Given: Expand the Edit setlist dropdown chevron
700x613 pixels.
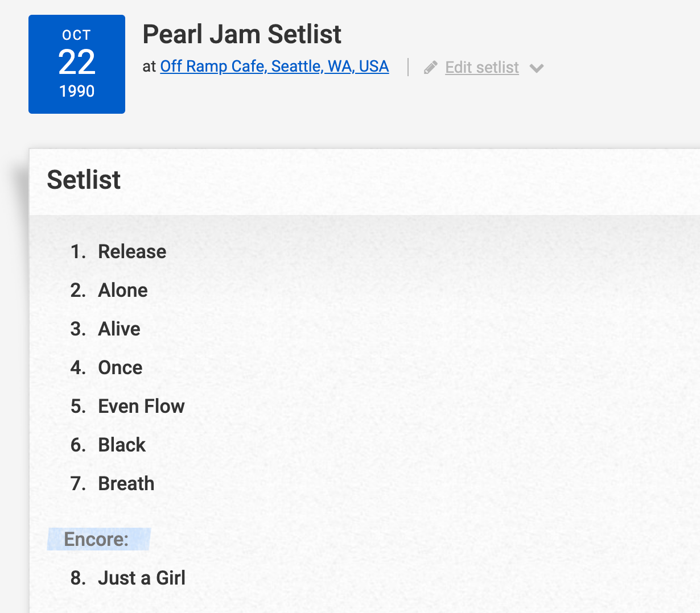Looking at the screenshot, I should pyautogui.click(x=537, y=68).
